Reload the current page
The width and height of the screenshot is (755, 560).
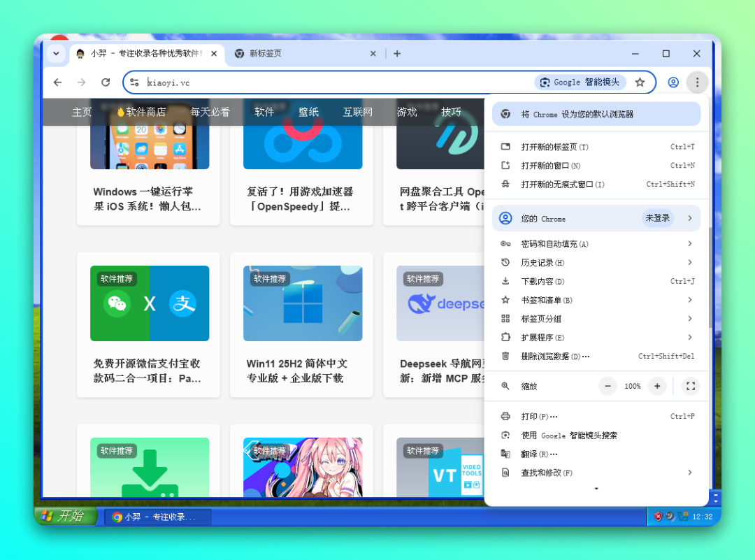[106, 82]
